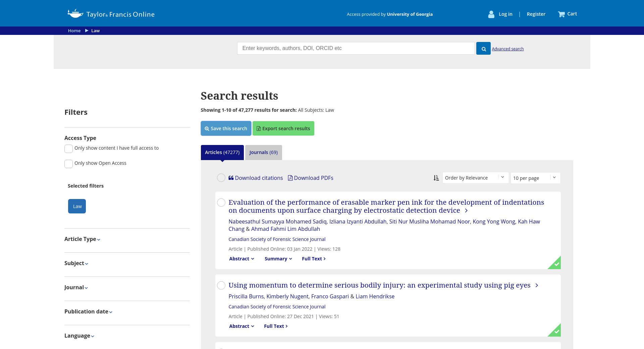644x349 pixels.
Task: Click the Download PDFs file icon
Action: pyautogui.click(x=290, y=178)
